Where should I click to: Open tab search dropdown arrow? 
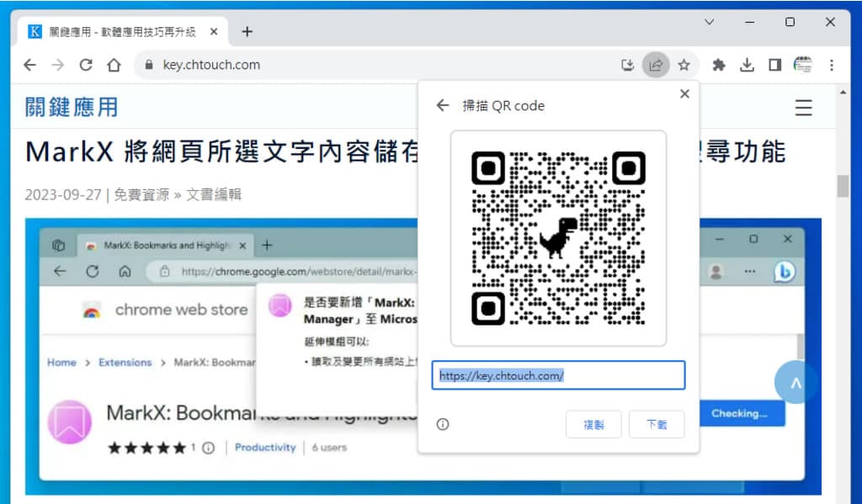tap(709, 22)
